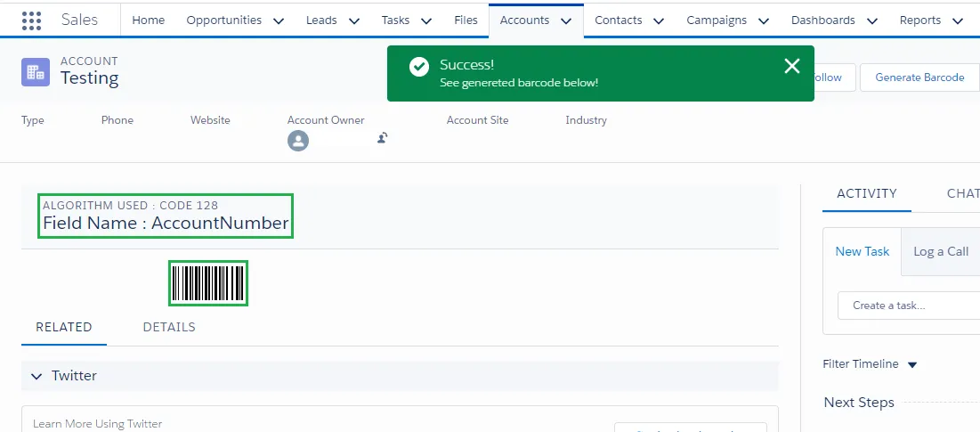This screenshot has width=980, height=432.
Task: Close the Success notification
Action: 792,66
